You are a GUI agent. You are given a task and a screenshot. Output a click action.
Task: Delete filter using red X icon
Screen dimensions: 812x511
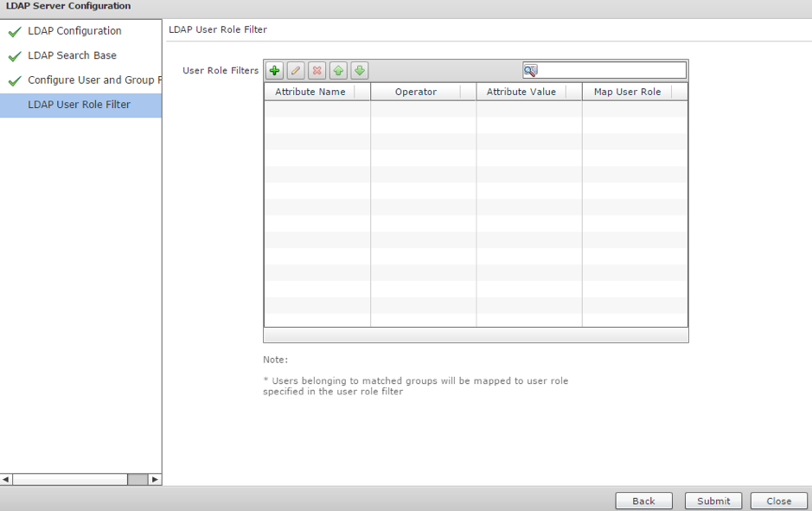[x=317, y=71]
